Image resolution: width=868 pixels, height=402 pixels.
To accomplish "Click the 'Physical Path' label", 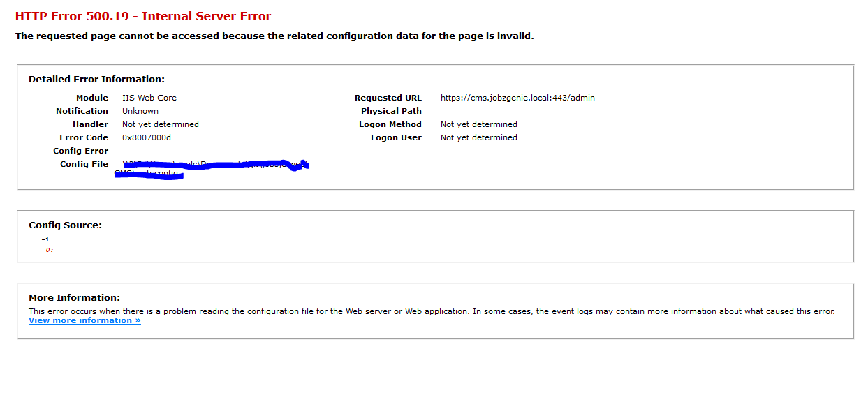I will click(x=391, y=111).
